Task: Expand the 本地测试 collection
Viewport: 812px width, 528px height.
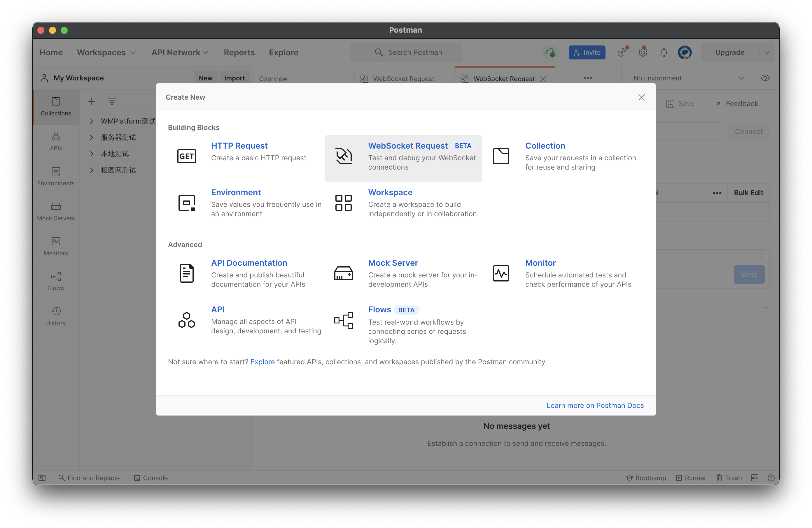Action: 91,154
